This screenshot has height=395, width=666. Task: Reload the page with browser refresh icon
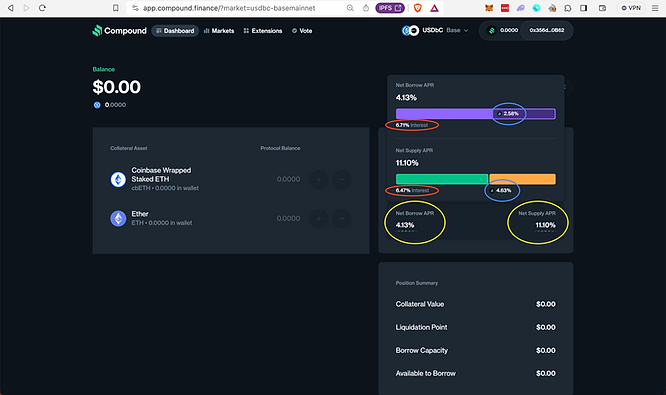click(x=42, y=8)
